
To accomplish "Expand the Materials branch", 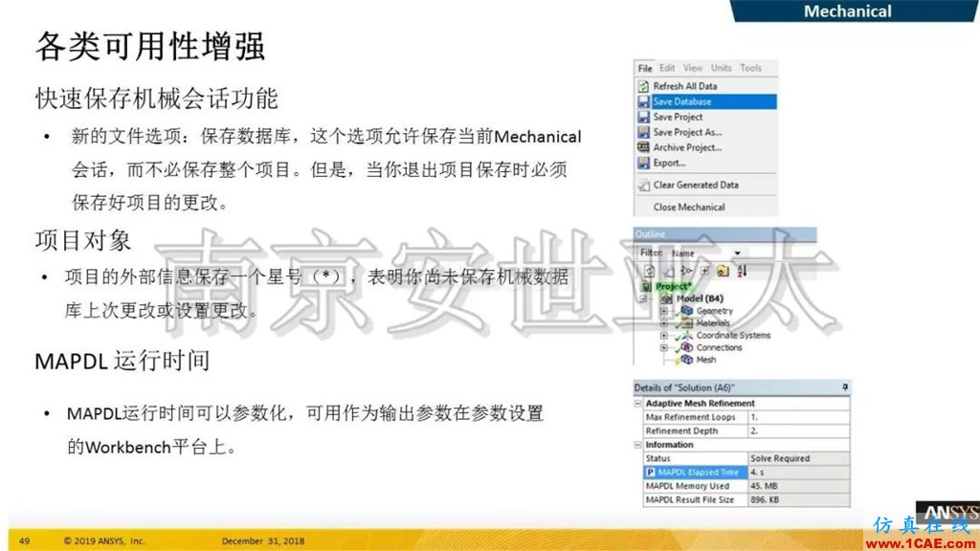I will 664,323.
